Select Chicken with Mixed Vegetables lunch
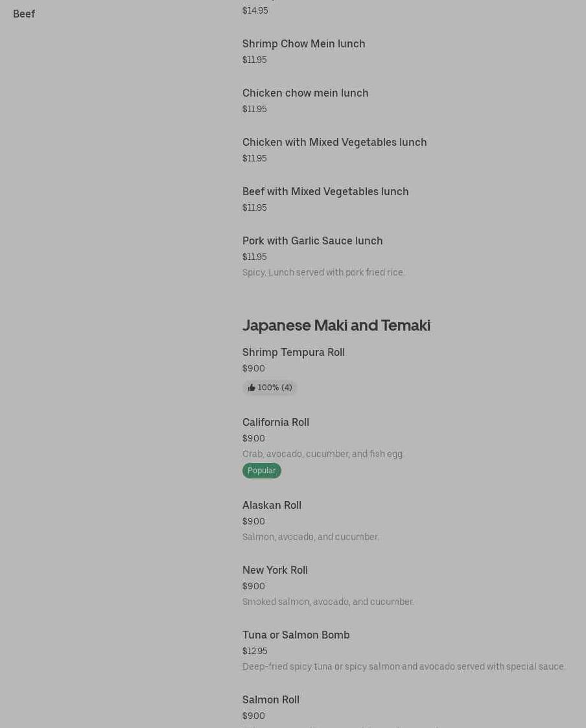 click(x=334, y=142)
